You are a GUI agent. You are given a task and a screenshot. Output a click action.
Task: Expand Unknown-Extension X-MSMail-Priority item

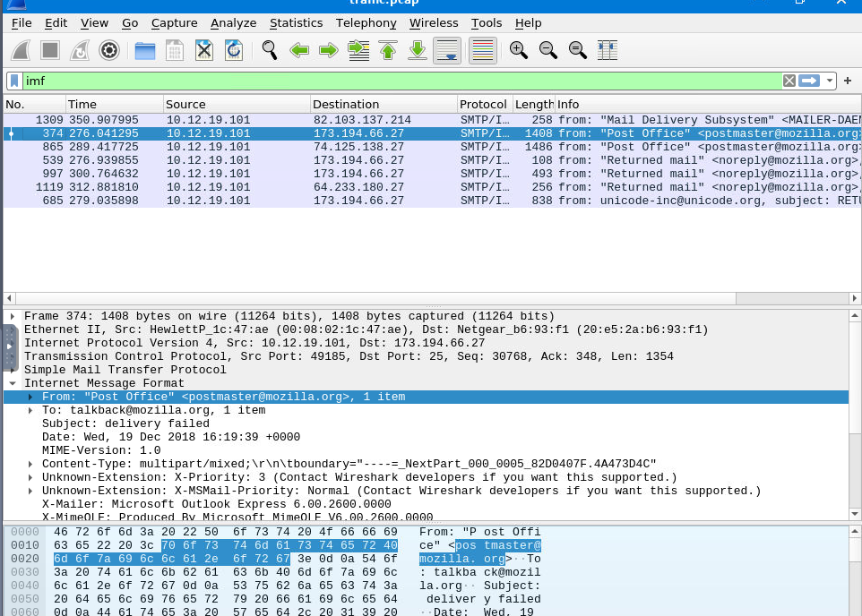point(30,491)
